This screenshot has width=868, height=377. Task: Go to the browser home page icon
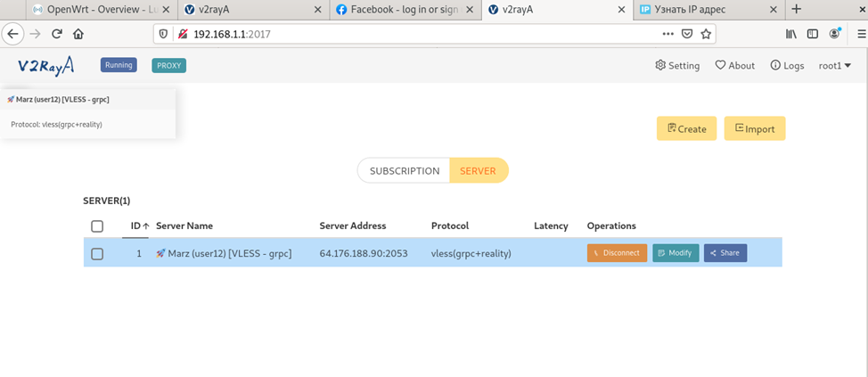(x=78, y=34)
